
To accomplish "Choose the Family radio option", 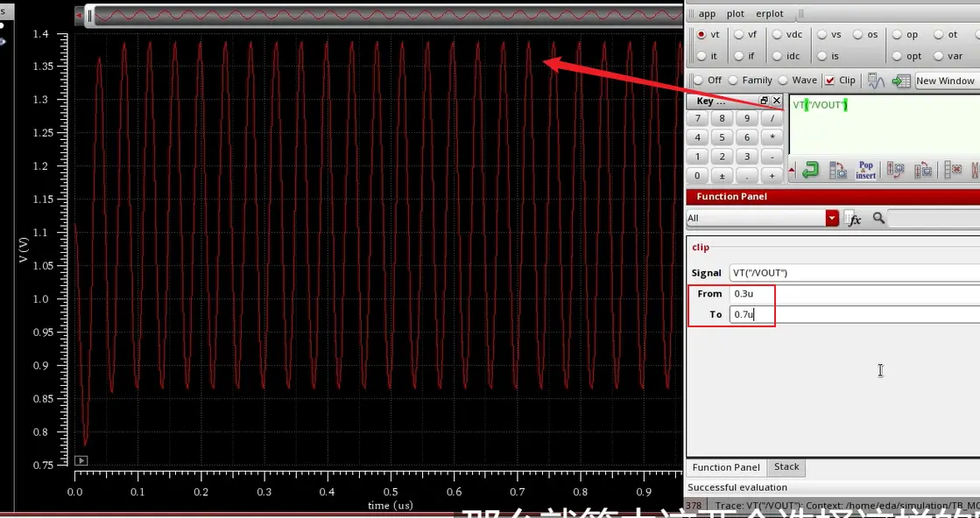I will 733,80.
